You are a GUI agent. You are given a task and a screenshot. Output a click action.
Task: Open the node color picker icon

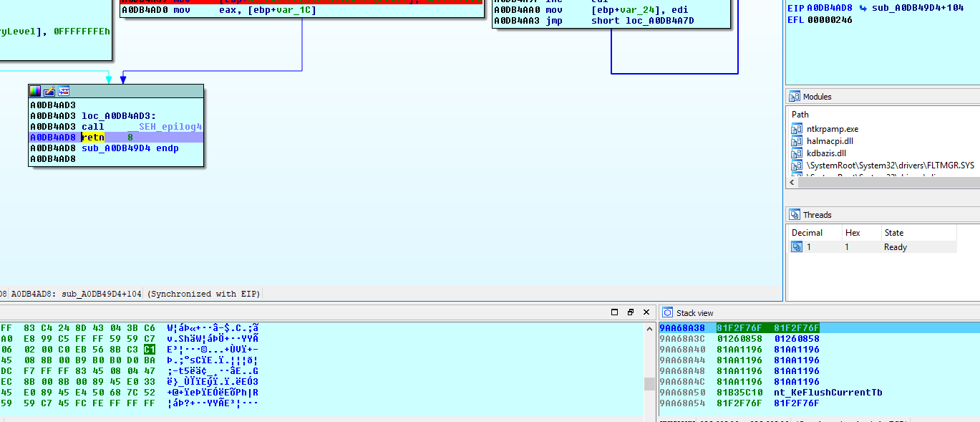click(x=35, y=91)
